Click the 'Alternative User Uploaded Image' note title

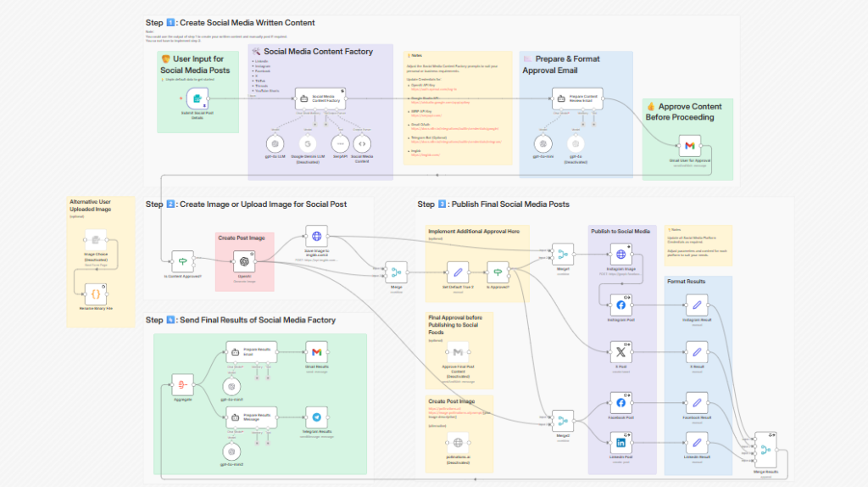pos(90,205)
